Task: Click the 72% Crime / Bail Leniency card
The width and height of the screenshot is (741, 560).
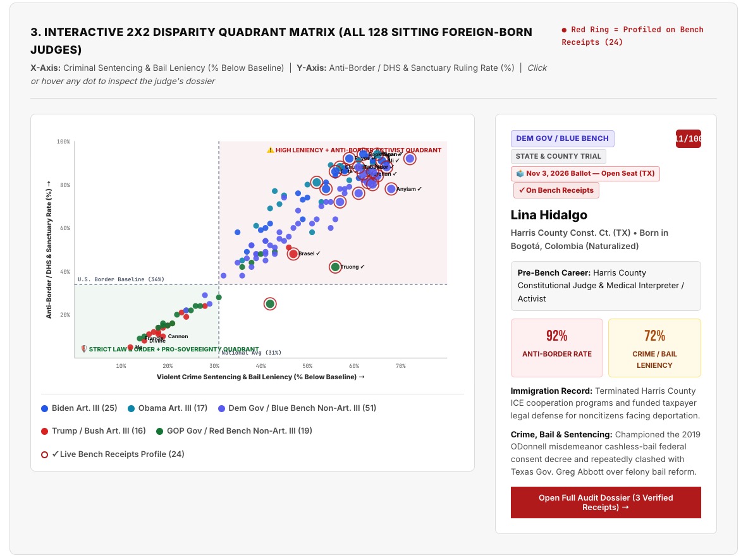Action: click(654, 348)
